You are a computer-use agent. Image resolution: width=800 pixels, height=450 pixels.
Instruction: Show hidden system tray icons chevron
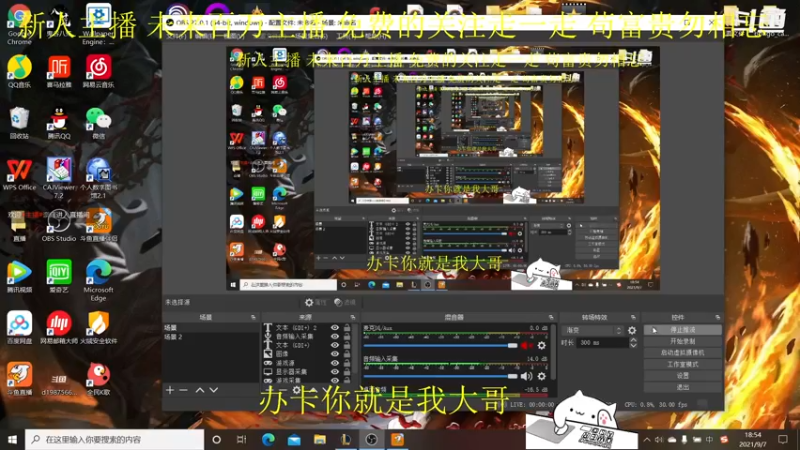tap(647, 439)
